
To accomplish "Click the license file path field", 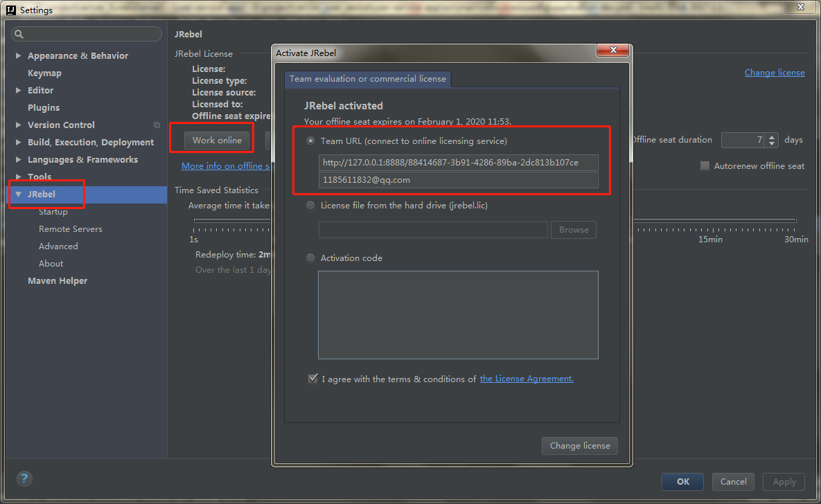I will tap(433, 230).
